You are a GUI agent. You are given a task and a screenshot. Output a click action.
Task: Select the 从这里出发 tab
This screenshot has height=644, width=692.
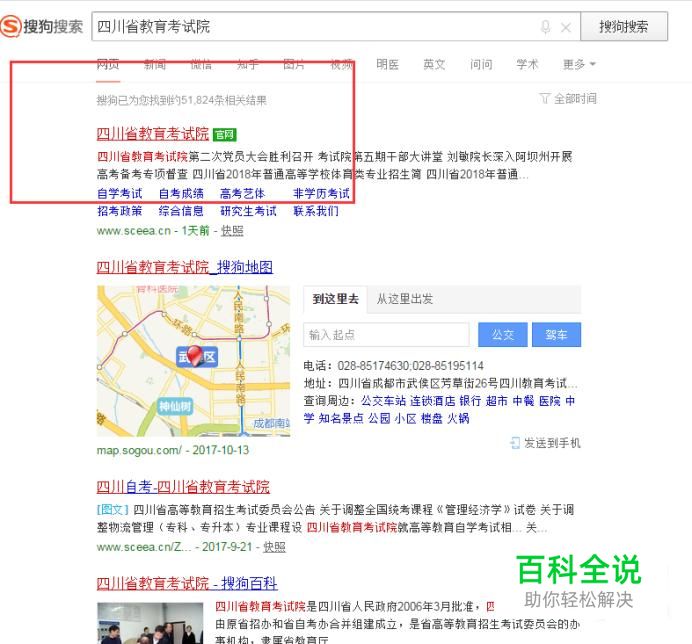click(405, 299)
